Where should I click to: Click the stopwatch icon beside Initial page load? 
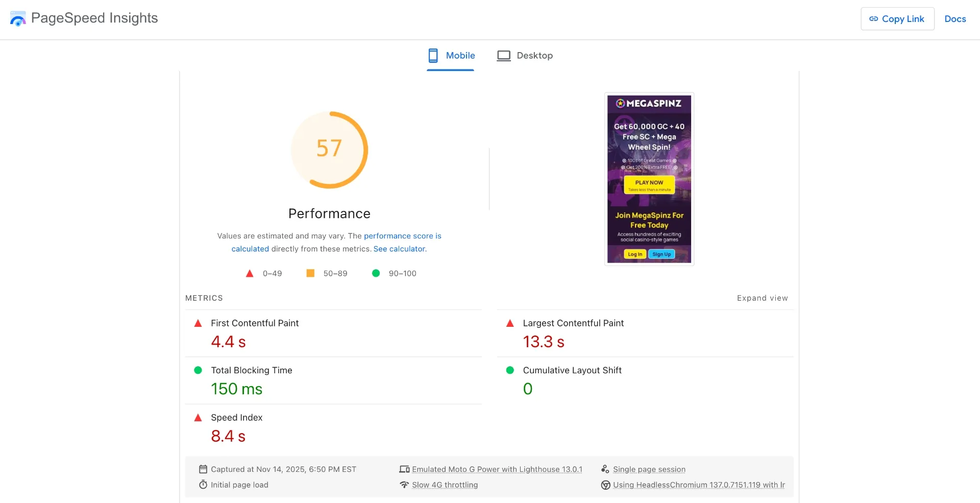(203, 484)
